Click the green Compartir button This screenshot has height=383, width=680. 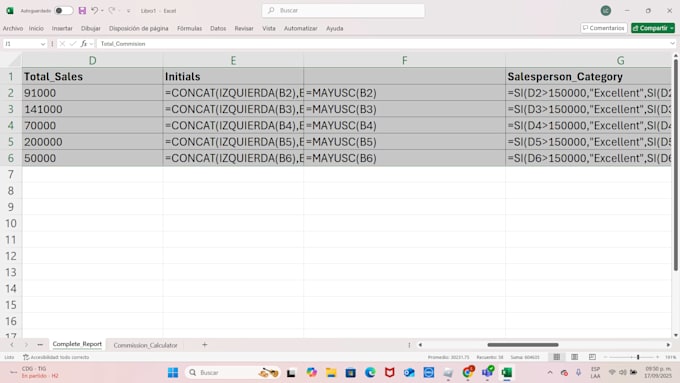[653, 28]
